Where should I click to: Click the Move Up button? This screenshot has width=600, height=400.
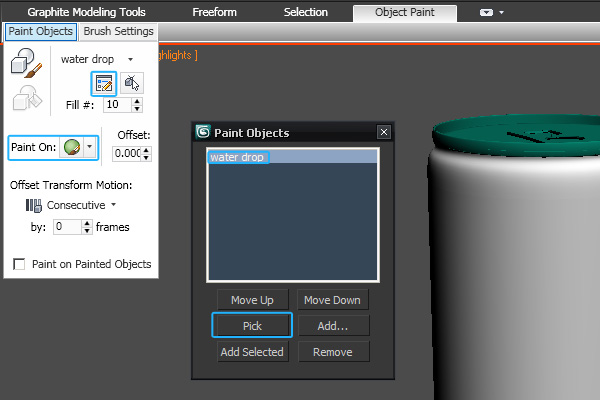point(253,300)
